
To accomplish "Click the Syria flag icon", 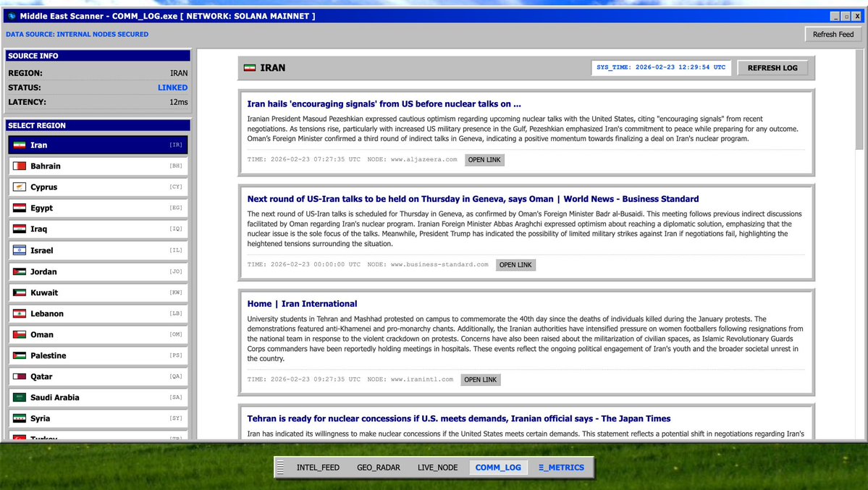I will 20,418.
